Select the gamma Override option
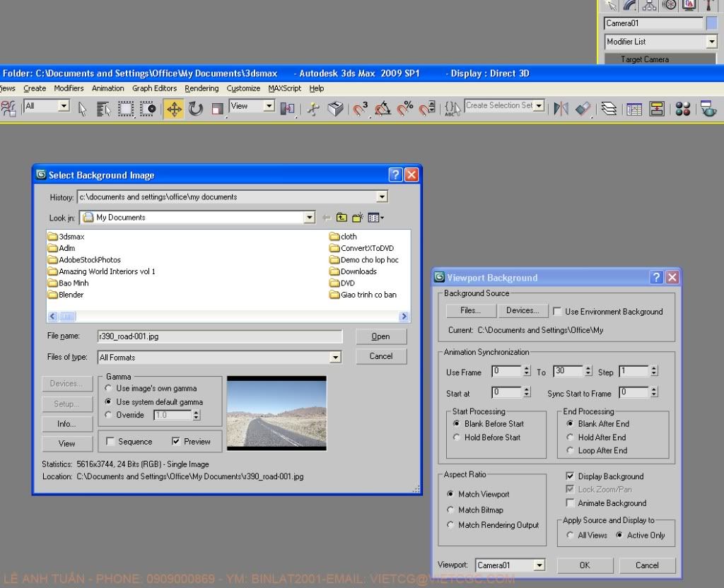 click(108, 414)
